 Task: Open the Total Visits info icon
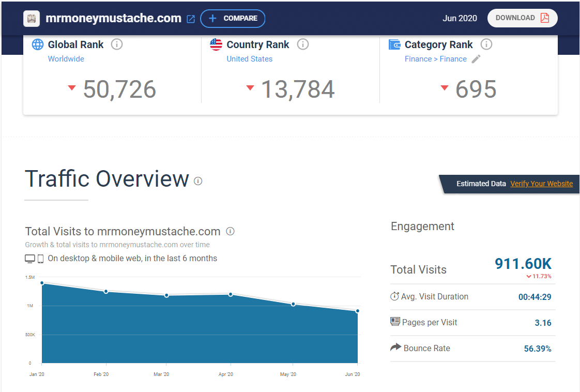(230, 231)
